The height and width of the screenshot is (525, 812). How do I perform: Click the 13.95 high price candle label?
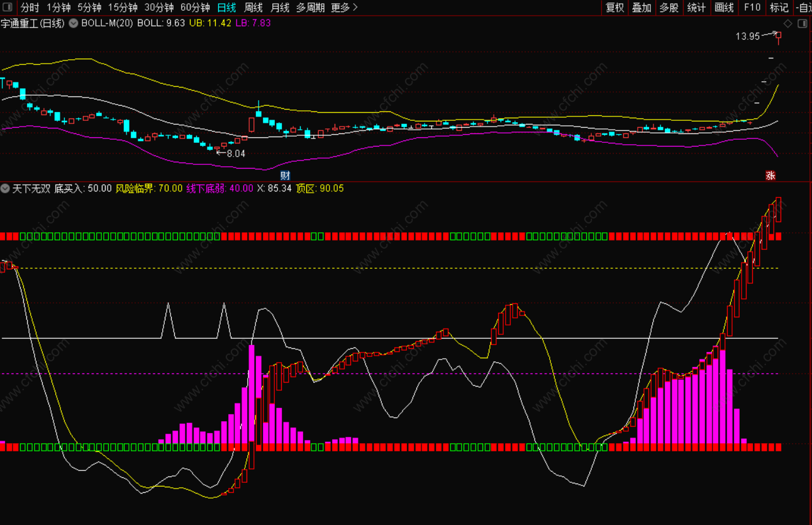click(748, 37)
